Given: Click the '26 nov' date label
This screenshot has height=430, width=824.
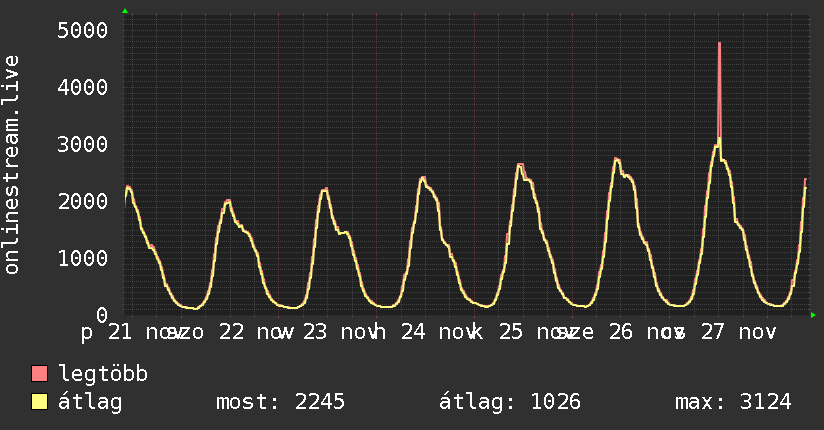Looking at the screenshot, I should pos(647,332).
